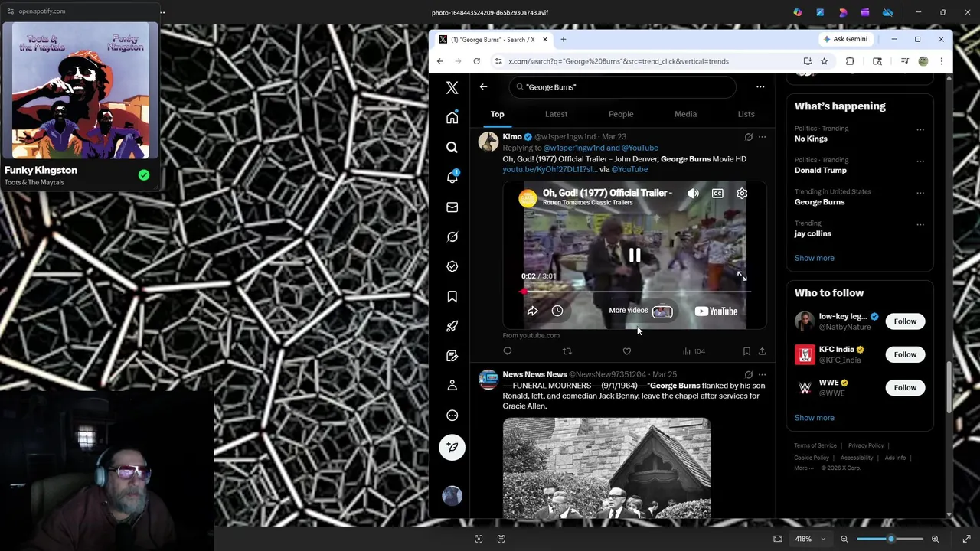Open the youtu.be link in Kimo's post
Screen dimensions: 980x551
[550, 169]
